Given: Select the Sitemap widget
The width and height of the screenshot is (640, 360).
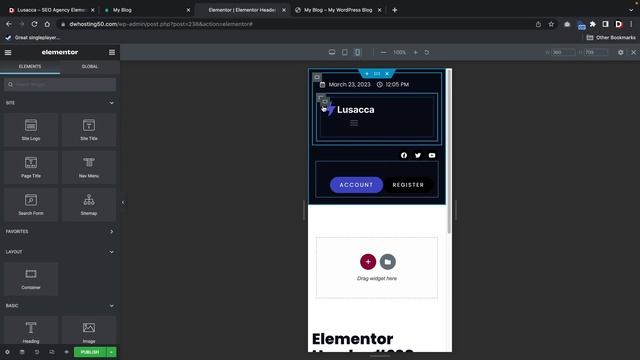Looking at the screenshot, I should pos(89,204).
